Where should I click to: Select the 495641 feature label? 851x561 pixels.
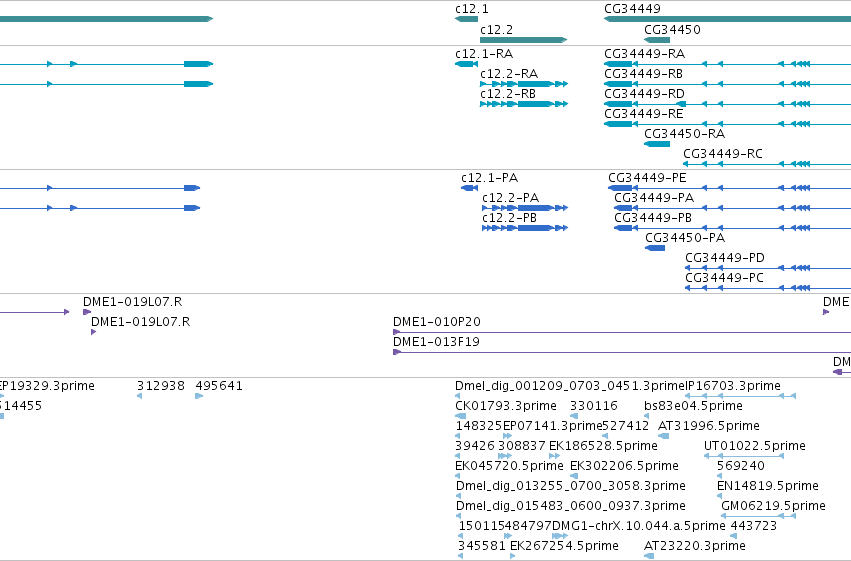pos(219,386)
